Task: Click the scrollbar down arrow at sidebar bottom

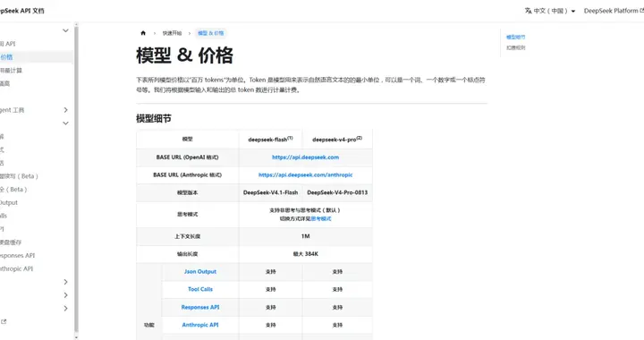Action: tap(76, 337)
